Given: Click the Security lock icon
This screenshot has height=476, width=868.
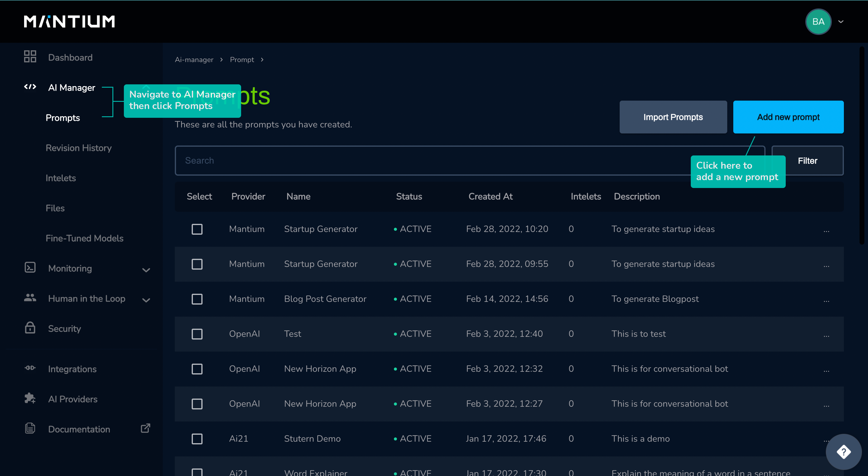Looking at the screenshot, I should pyautogui.click(x=30, y=328).
